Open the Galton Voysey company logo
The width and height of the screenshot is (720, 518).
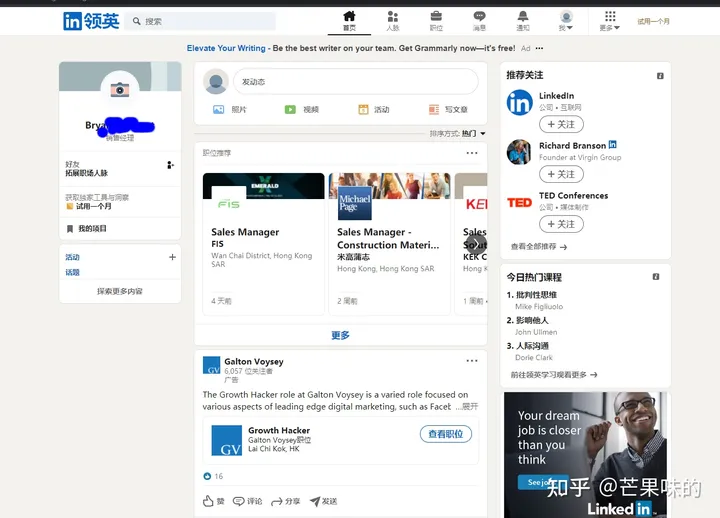[211, 366]
